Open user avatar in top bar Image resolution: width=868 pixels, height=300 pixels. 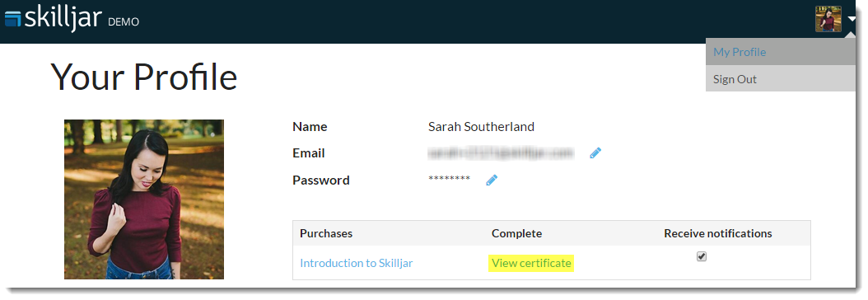[828, 19]
